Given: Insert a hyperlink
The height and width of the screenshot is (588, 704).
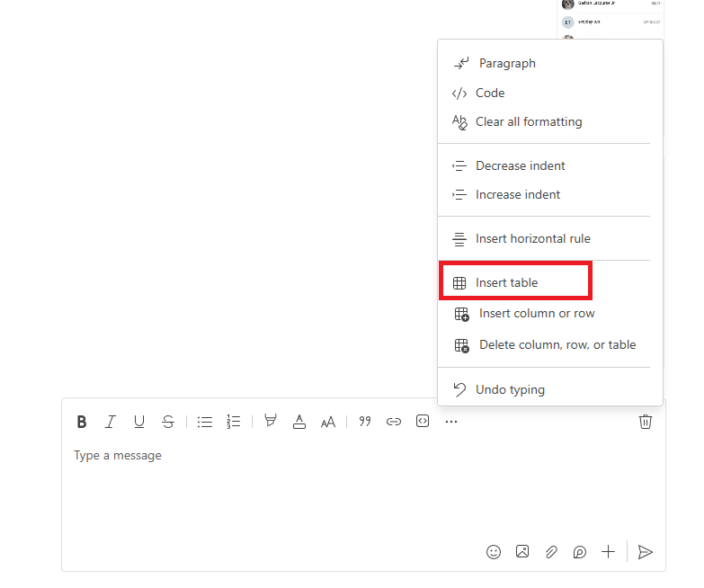Looking at the screenshot, I should pos(394,422).
